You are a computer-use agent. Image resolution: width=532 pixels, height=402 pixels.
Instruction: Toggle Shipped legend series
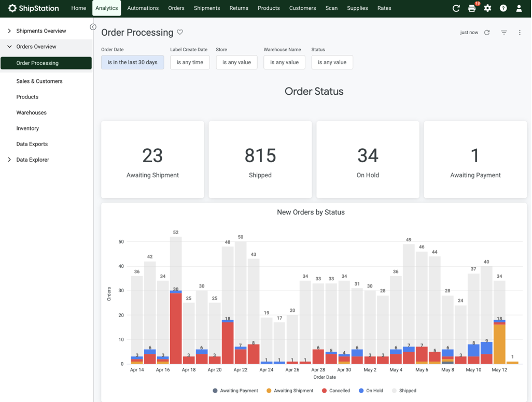[x=404, y=391]
